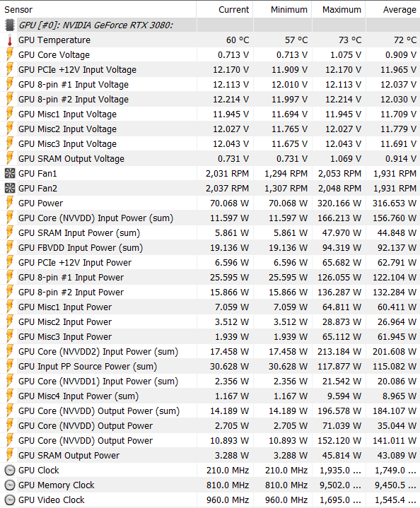The width and height of the screenshot is (420, 508).
Task: Click the average temperature value 72 °C
Action: pos(405,40)
